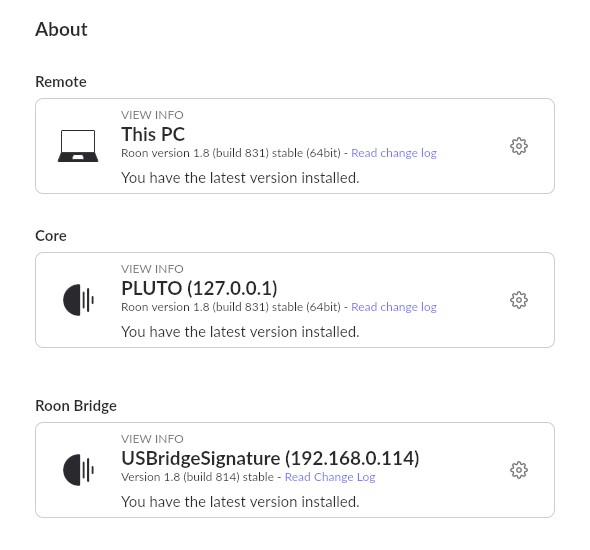This screenshot has height=550, width=590.
Task: Select the PLUTO (127.0.0.1) title
Action: (x=199, y=289)
